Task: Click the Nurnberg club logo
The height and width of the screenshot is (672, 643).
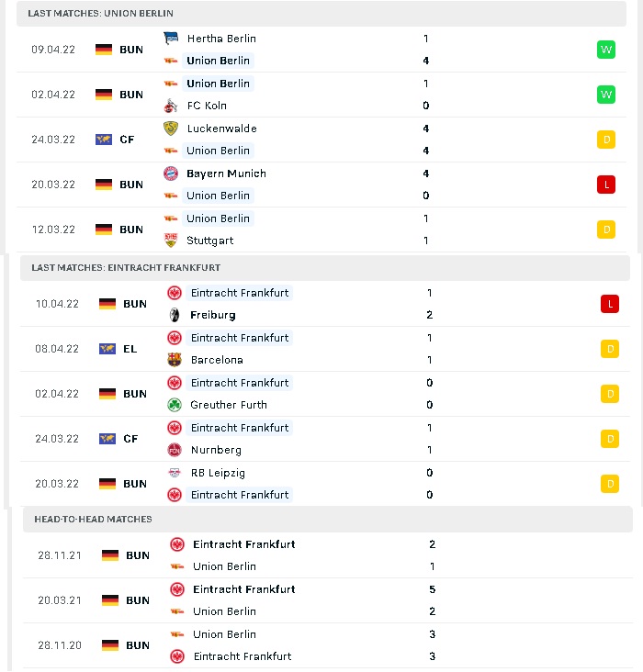Action: coord(175,450)
